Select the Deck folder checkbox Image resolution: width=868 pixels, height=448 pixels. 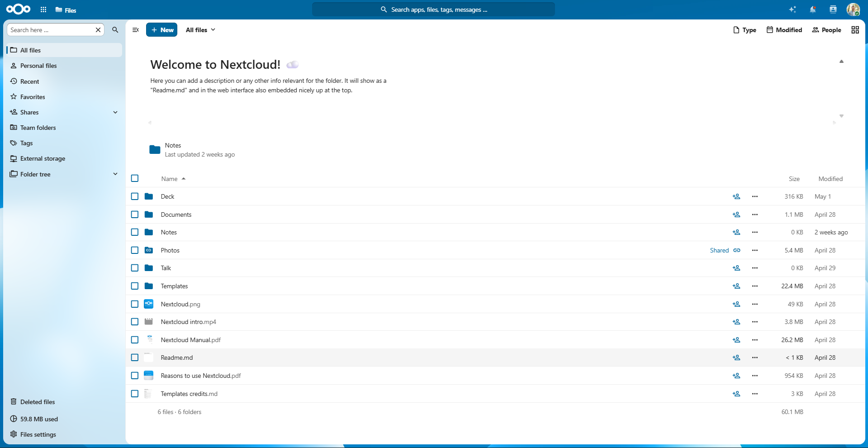[x=135, y=196]
